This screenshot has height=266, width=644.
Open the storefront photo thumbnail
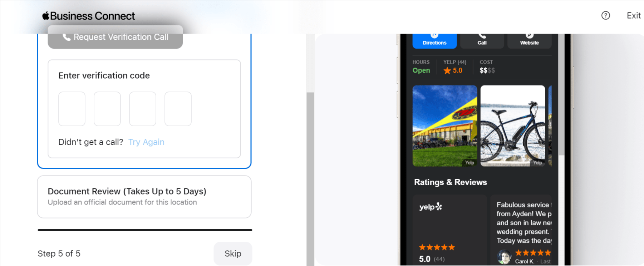[x=445, y=126]
